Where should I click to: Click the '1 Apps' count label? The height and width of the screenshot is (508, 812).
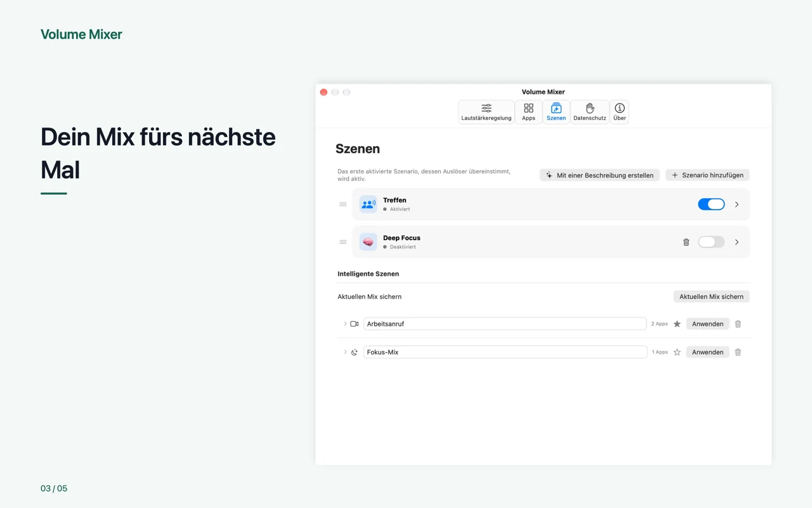[x=660, y=352]
